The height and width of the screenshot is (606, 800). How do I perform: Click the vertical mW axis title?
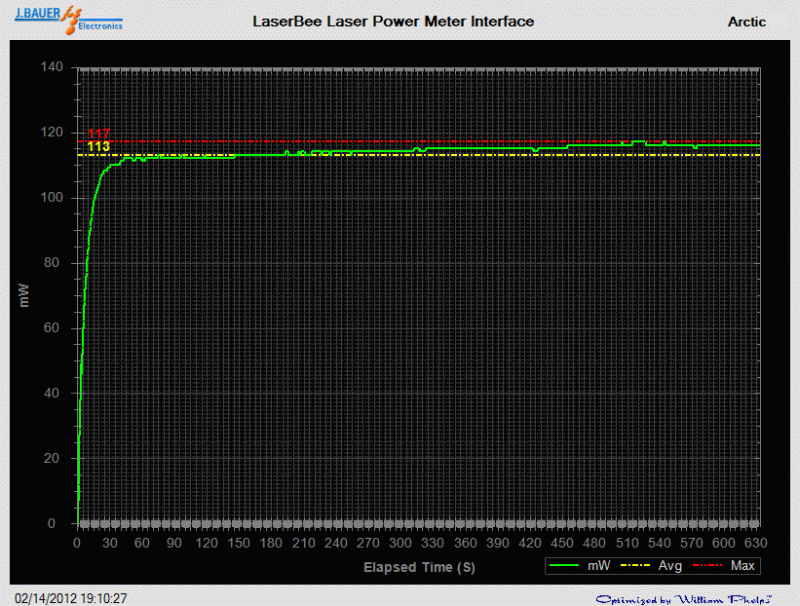pos(28,295)
